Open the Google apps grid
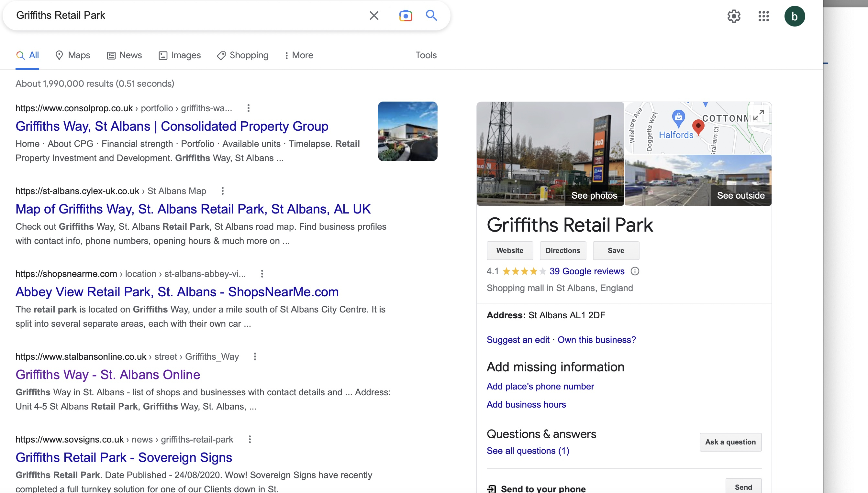 (x=763, y=16)
